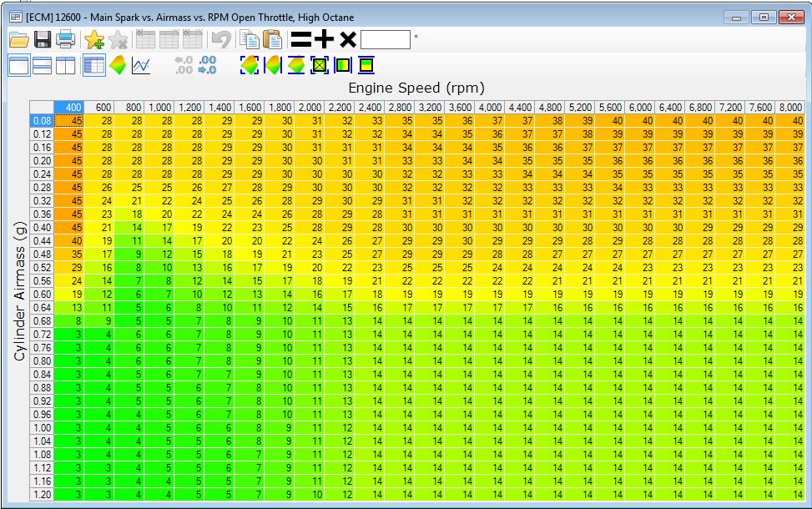Image resolution: width=812 pixels, height=509 pixels.
Task: Save the current tune
Action: click(43, 38)
